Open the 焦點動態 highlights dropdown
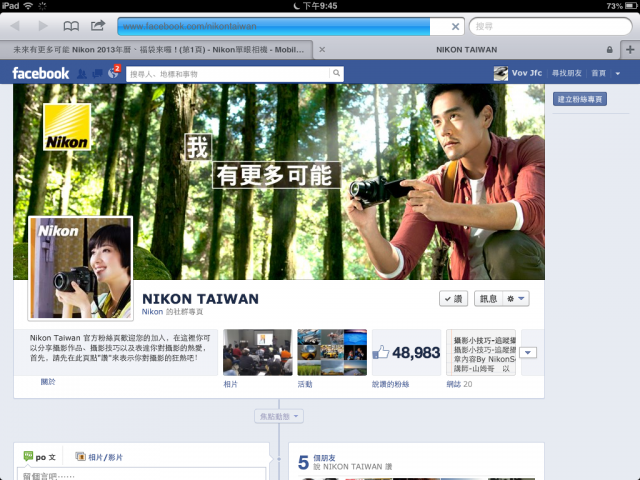This screenshot has height=480, width=640. tap(279, 416)
